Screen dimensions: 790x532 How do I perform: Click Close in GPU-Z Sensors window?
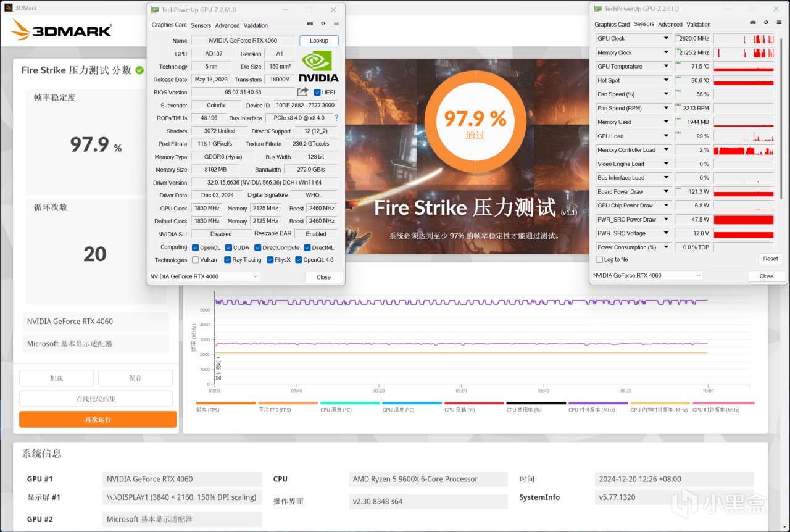[x=767, y=276]
